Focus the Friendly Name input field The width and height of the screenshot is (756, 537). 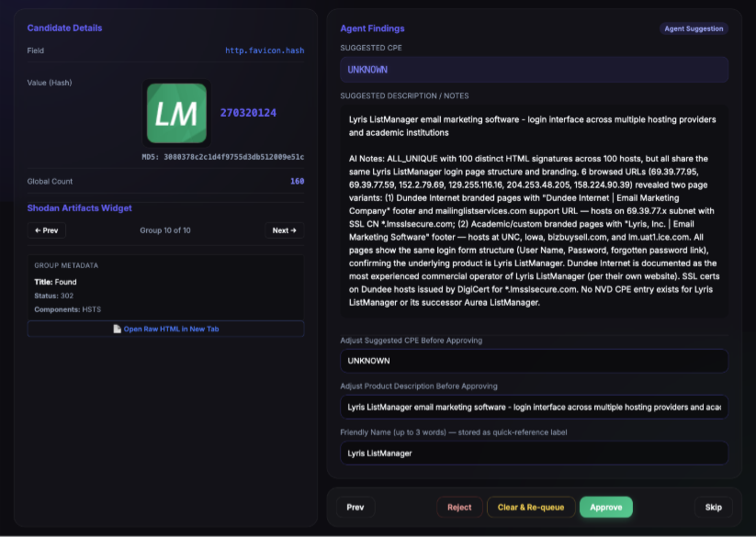[534, 453]
